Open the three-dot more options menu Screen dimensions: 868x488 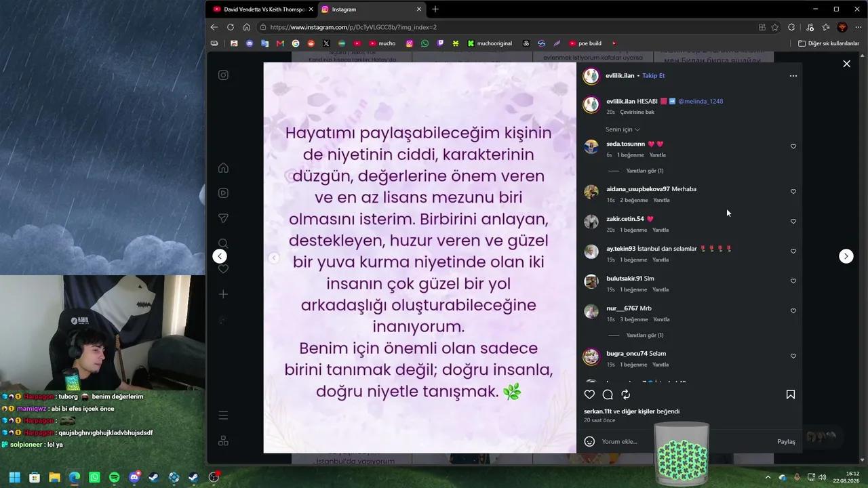point(793,76)
